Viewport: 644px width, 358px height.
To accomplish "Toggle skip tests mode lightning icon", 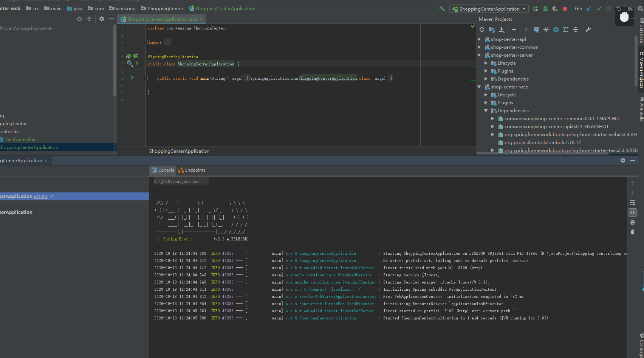I will pyautogui.click(x=556, y=29).
